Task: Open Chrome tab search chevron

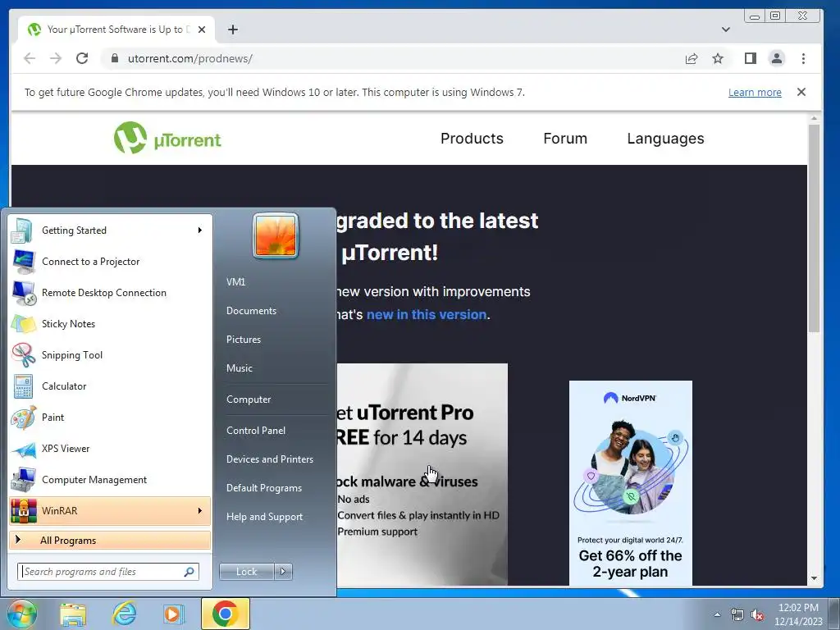Action: click(726, 30)
